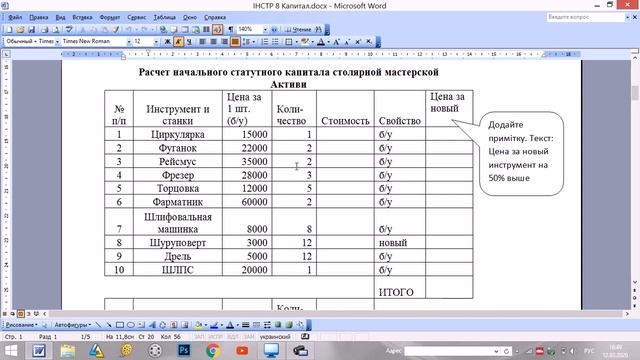Apply shadow style to shape

pos(278,325)
